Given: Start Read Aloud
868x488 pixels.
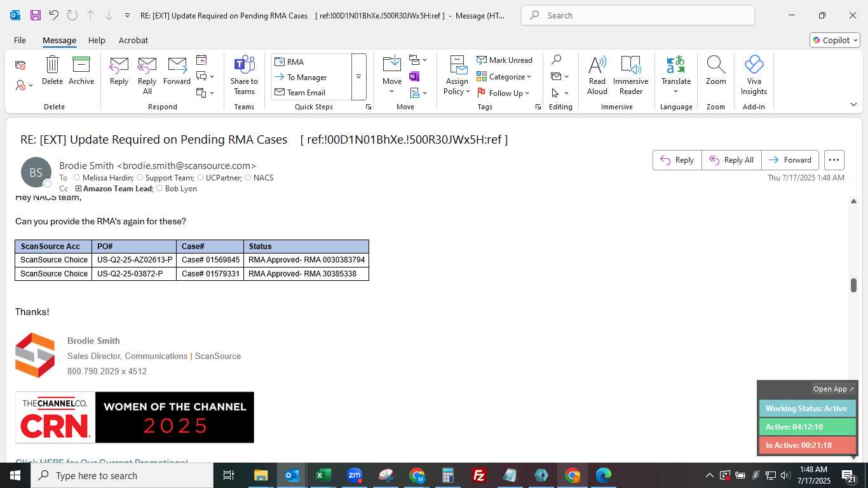Looking at the screenshot, I should tap(597, 76).
